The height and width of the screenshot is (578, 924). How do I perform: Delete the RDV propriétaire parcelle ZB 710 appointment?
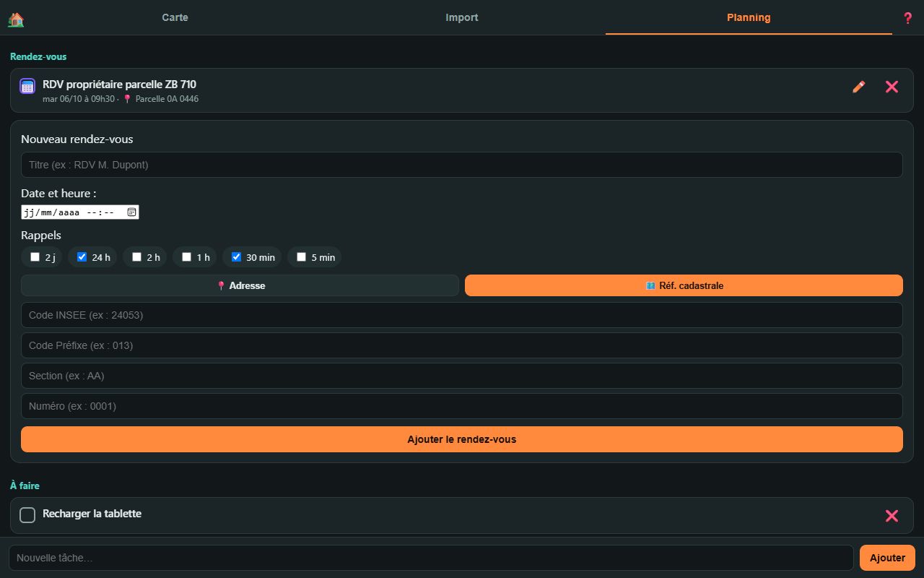tap(892, 87)
